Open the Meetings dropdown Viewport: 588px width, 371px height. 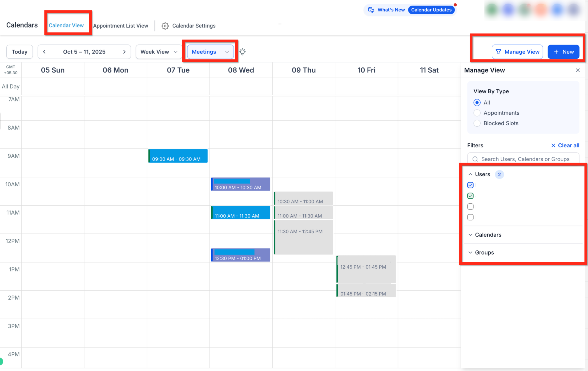210,52
